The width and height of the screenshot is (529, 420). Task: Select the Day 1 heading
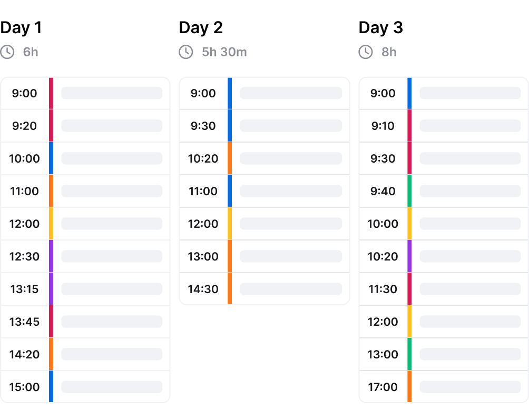[21, 28]
